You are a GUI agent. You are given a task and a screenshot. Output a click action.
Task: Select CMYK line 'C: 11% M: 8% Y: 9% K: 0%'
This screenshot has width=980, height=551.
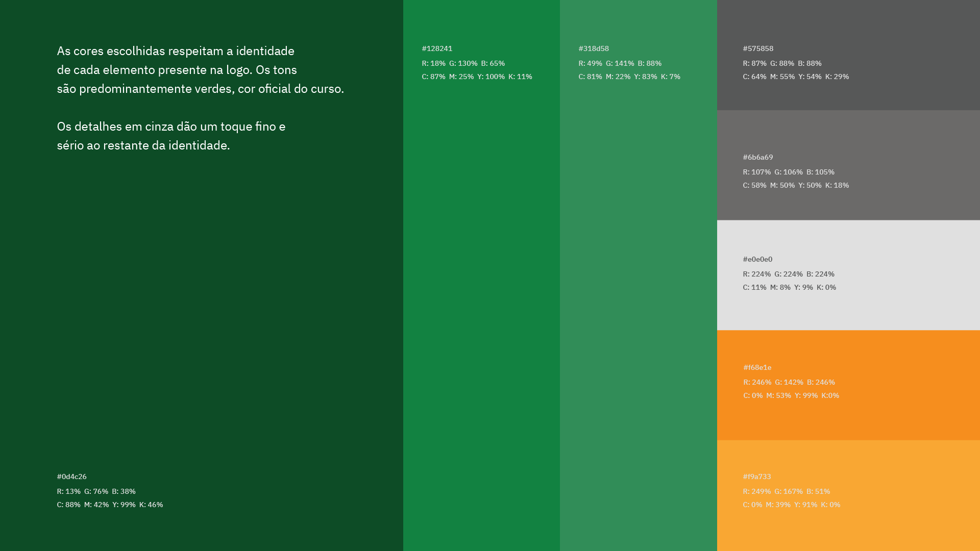pyautogui.click(x=790, y=287)
